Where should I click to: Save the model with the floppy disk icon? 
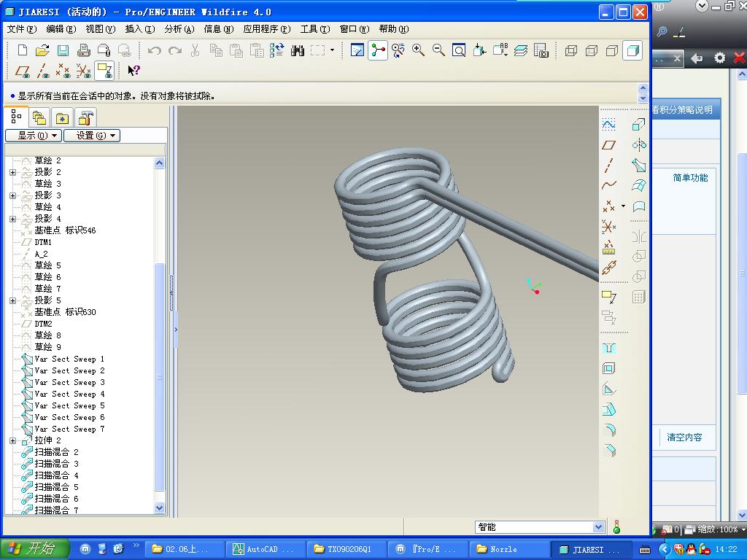pos(63,50)
